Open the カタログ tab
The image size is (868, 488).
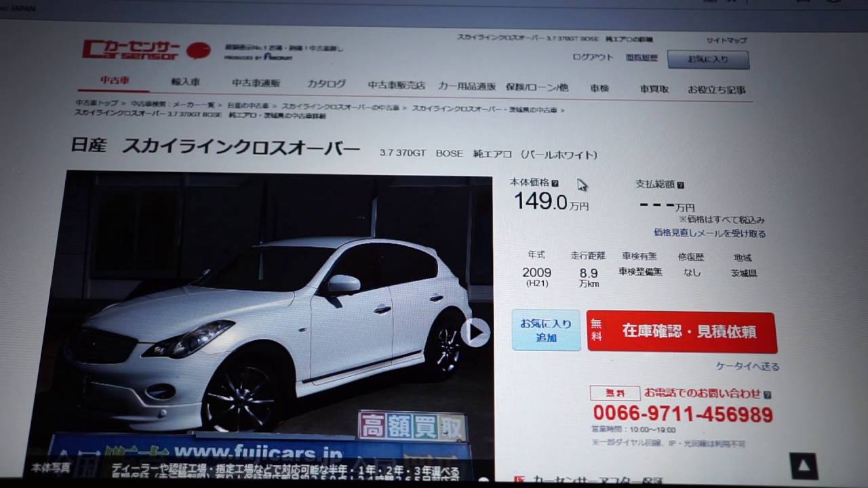pyautogui.click(x=326, y=83)
